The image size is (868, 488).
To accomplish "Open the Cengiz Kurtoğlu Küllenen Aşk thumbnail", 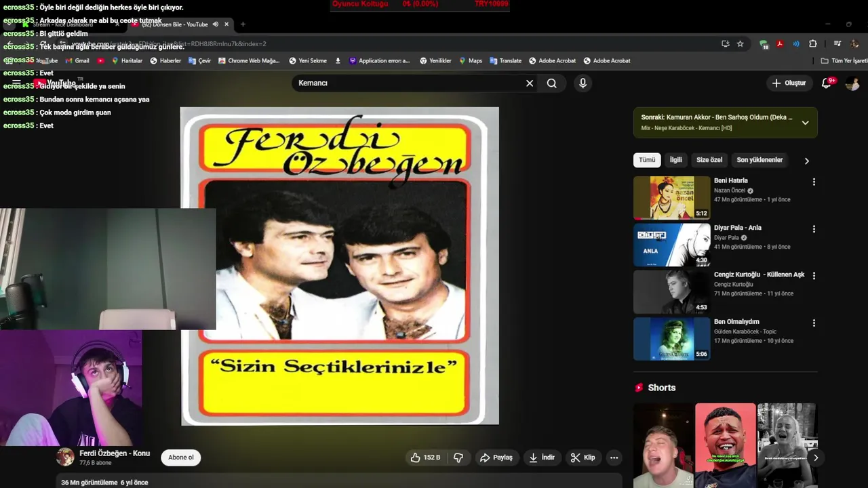I will 672,292.
